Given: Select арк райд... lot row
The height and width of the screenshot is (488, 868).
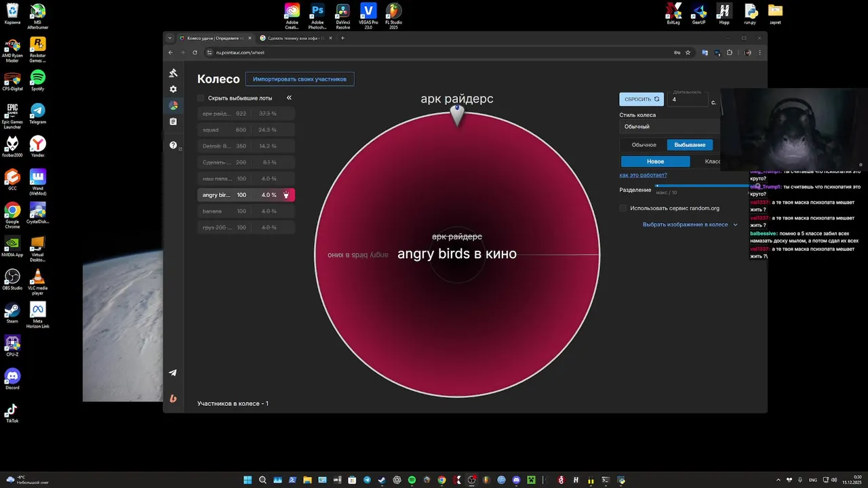Looking at the screenshot, I should (246, 113).
